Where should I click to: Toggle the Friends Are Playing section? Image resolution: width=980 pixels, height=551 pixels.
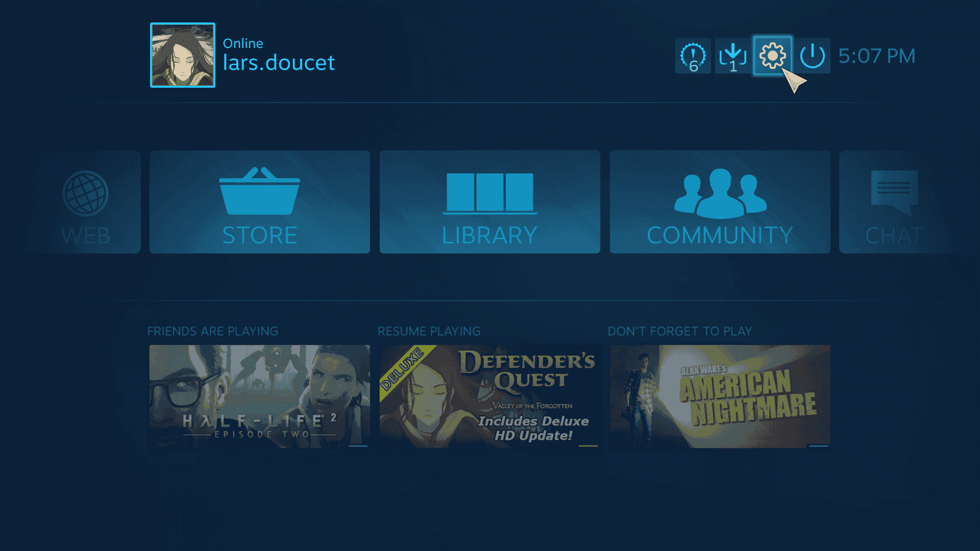(x=213, y=330)
